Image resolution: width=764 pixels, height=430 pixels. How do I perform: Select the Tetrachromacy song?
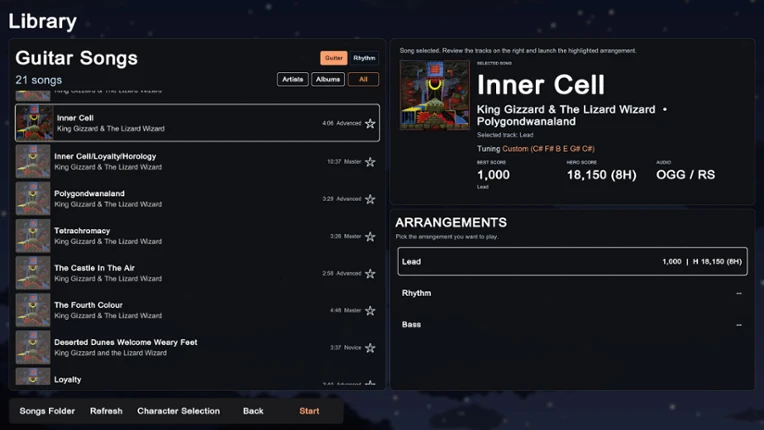tap(197, 236)
